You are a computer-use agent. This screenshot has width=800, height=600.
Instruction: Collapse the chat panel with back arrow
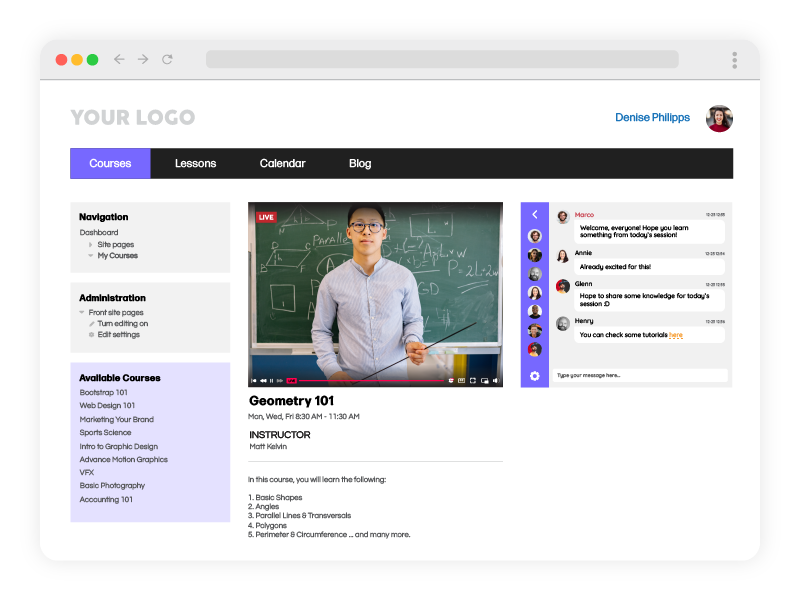pos(535,214)
